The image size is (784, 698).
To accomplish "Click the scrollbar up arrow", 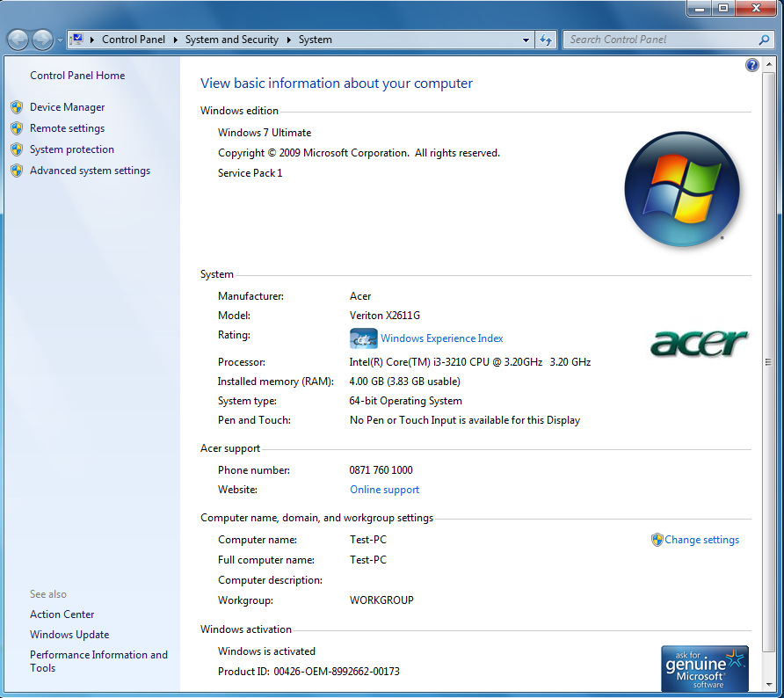I will coord(768,64).
